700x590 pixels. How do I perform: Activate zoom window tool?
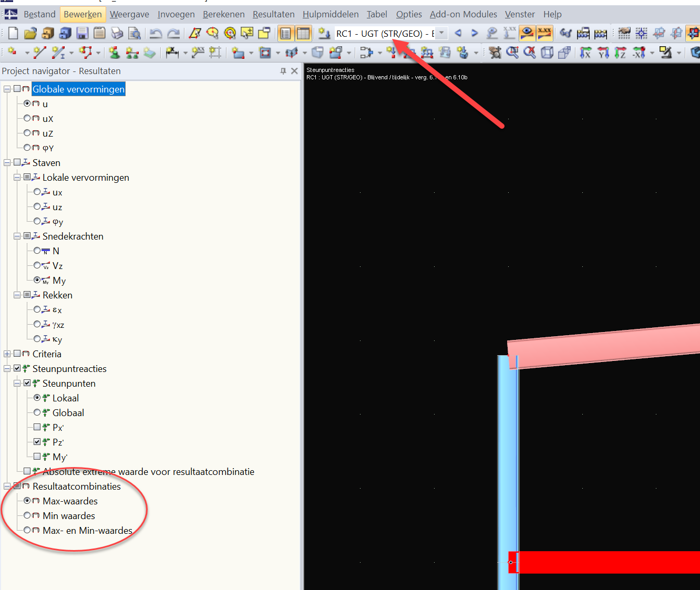(x=512, y=52)
